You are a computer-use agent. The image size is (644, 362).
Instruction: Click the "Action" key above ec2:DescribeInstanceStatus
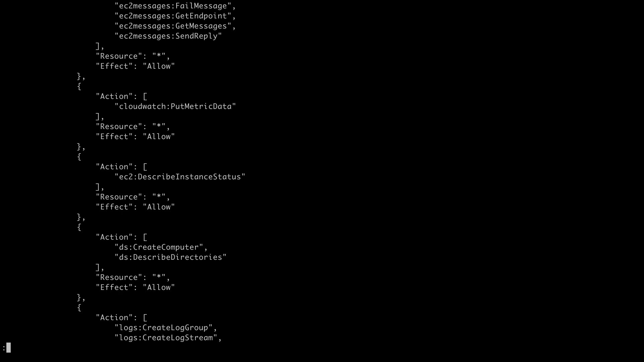click(x=114, y=167)
